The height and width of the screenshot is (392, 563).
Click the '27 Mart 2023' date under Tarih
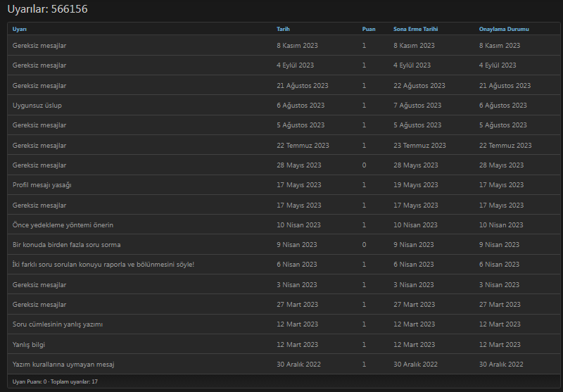[297, 304]
